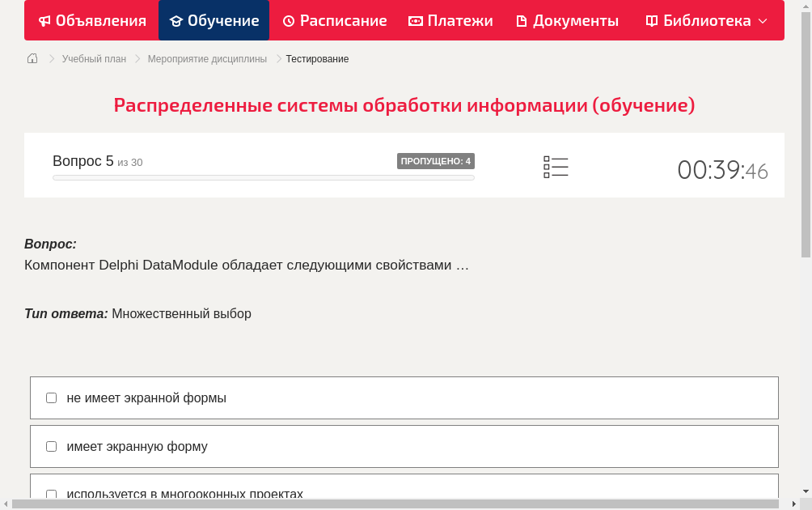Image resolution: width=812 pixels, height=510 pixels.
Task: Check the answer 'не имеет экранной формы'
Action: (51, 397)
